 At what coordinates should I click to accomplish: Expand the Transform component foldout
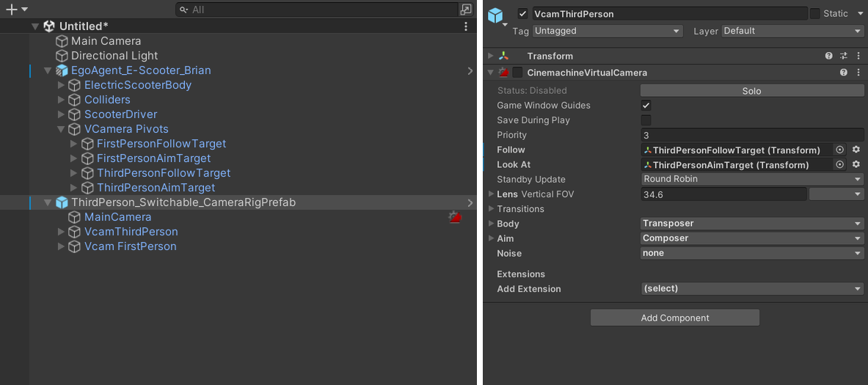click(x=490, y=56)
